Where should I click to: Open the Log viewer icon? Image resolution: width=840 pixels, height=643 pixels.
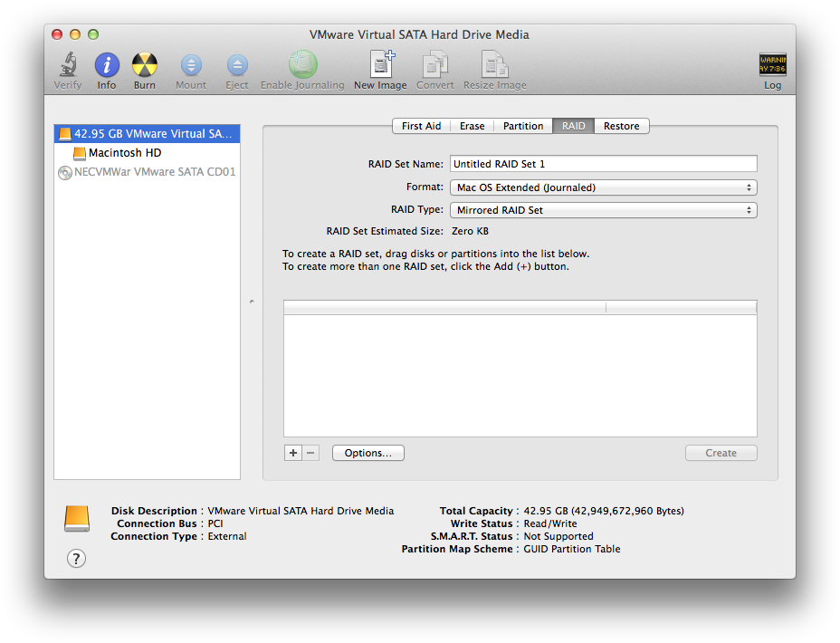[772, 65]
